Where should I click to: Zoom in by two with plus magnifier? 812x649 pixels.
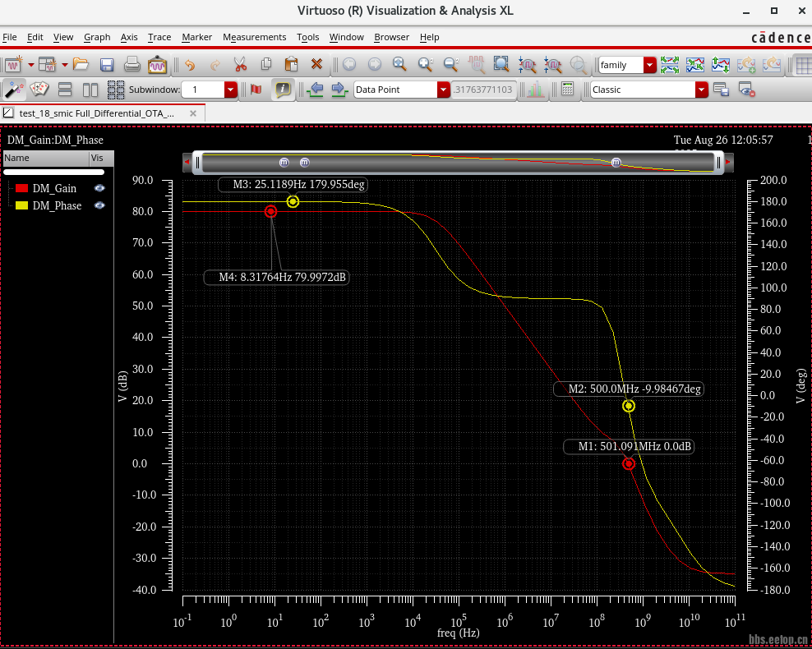pyautogui.click(x=426, y=64)
